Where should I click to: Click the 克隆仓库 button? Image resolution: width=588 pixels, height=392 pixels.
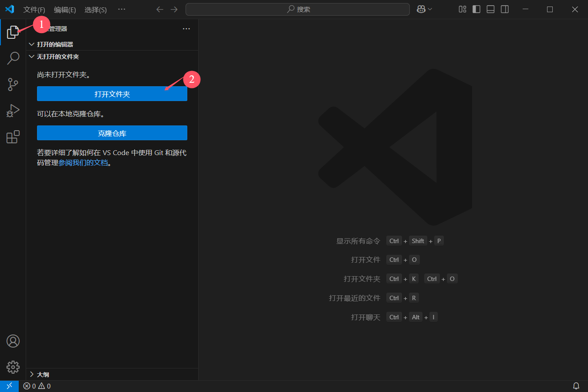pos(112,133)
